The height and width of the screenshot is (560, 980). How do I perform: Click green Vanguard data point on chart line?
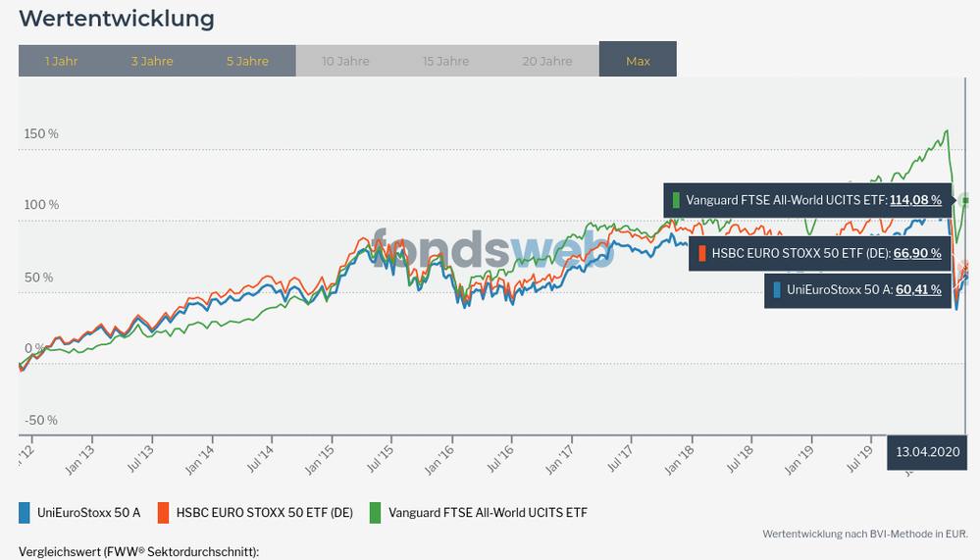(966, 200)
